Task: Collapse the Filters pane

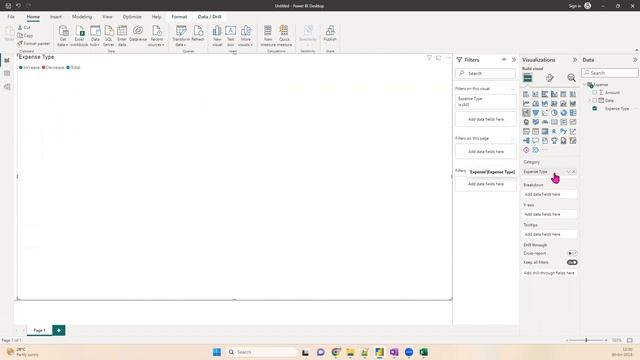Action: 514,60
